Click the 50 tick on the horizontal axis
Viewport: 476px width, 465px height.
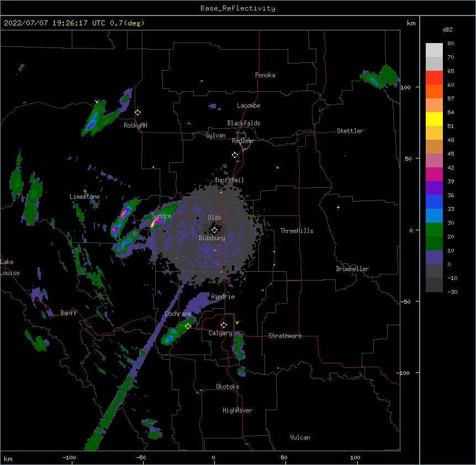[x=284, y=457]
